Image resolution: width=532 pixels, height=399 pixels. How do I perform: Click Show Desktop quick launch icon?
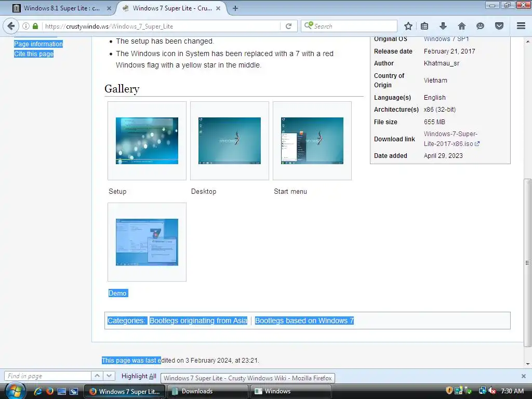[x=62, y=391]
